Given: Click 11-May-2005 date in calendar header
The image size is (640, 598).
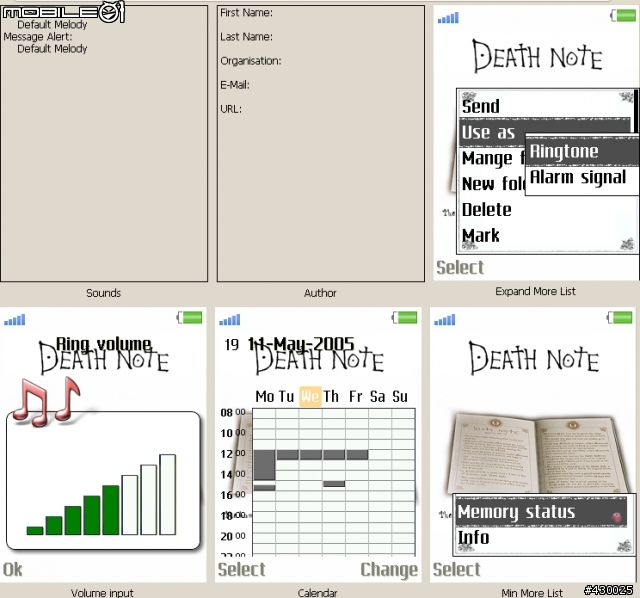Looking at the screenshot, I should (x=301, y=344).
